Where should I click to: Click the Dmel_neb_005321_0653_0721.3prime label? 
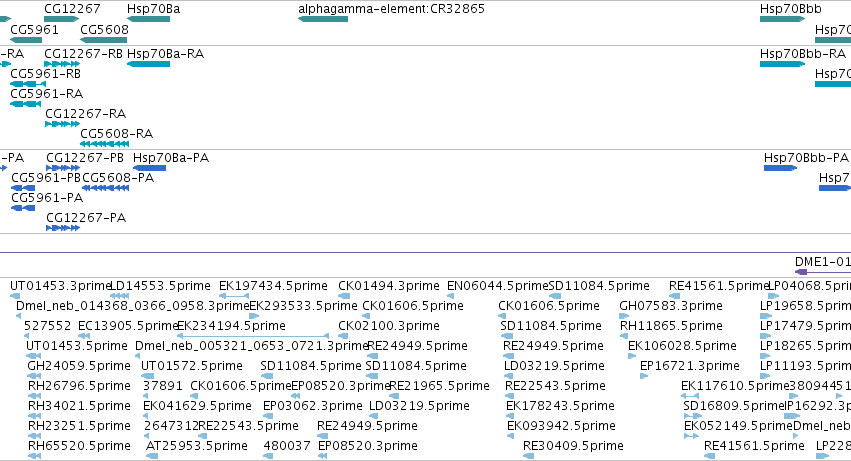pyautogui.click(x=252, y=346)
